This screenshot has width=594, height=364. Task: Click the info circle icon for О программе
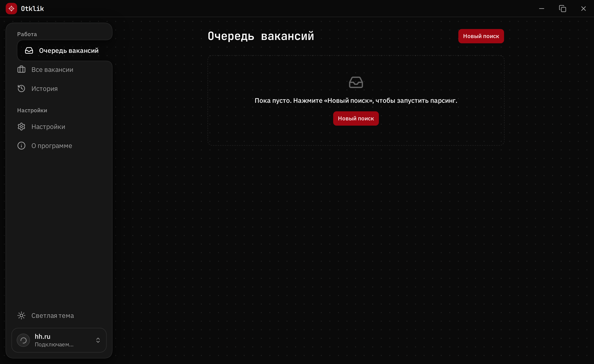click(x=21, y=146)
